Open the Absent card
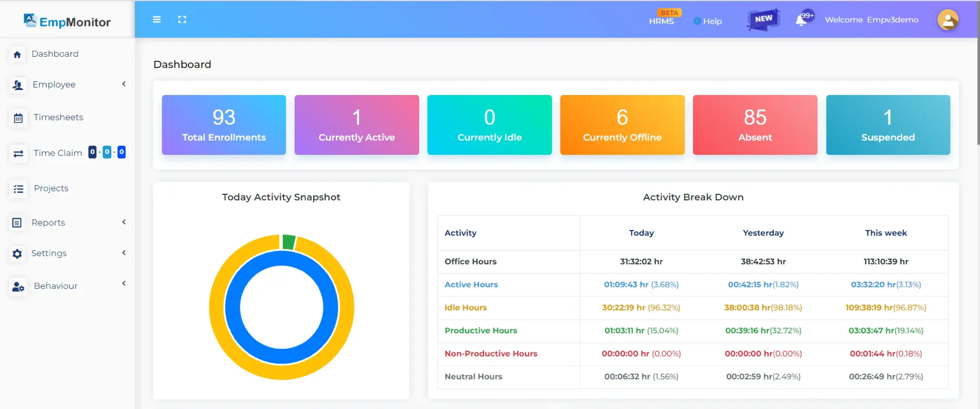The width and height of the screenshot is (980, 409). click(755, 125)
